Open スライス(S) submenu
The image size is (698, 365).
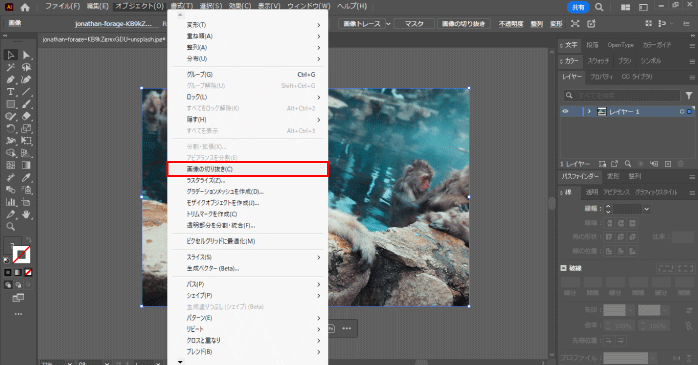(248, 257)
